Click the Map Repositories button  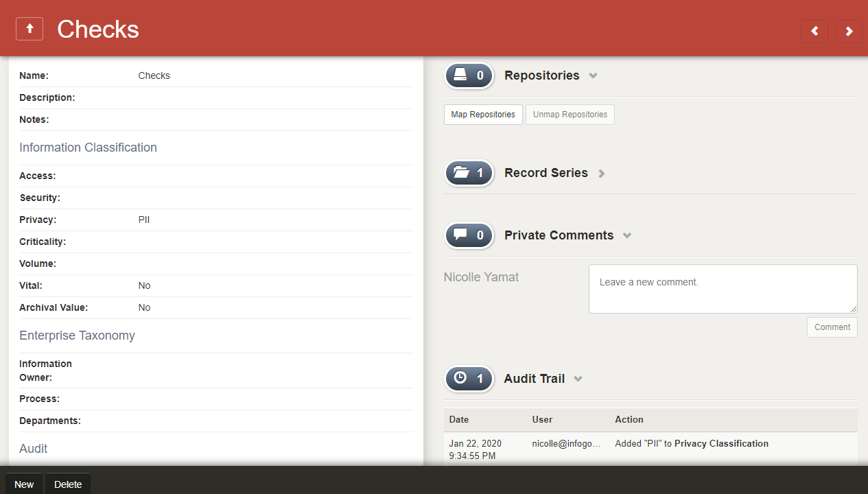coord(483,115)
